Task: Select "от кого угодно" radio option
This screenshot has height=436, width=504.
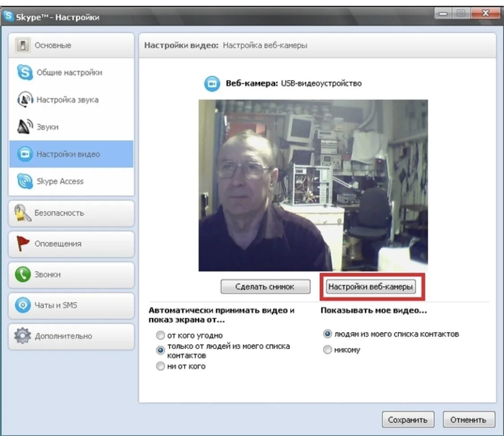Action: (160, 335)
